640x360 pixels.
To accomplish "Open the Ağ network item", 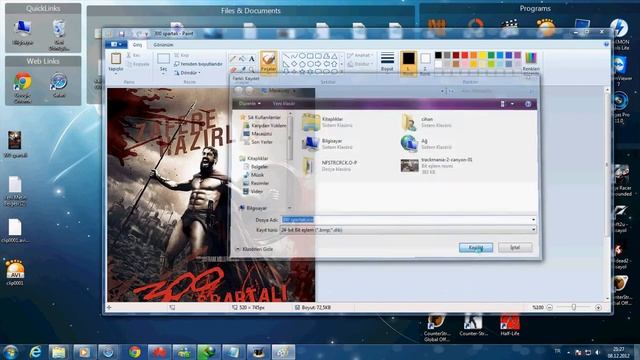I will coord(427,144).
